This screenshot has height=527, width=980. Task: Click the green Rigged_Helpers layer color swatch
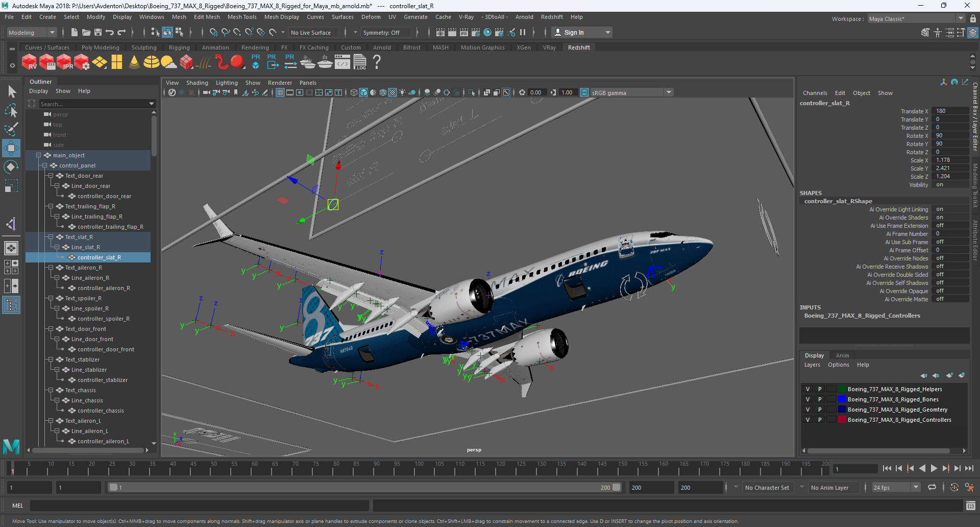point(842,389)
